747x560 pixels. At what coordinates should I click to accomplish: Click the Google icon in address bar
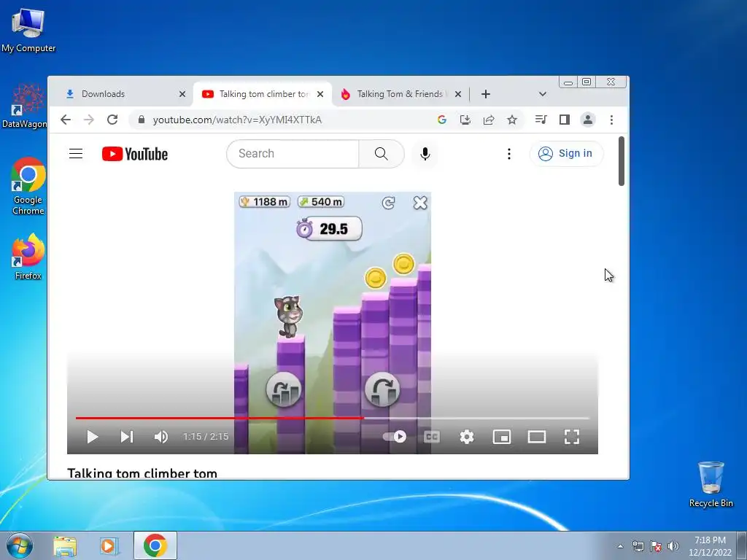tap(441, 120)
